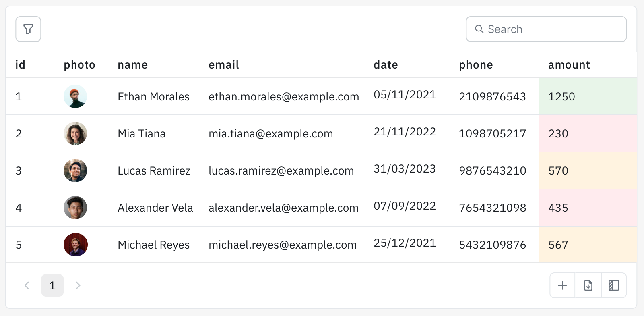644x316 pixels.
Task: Add a new row with plus icon
Action: click(562, 285)
